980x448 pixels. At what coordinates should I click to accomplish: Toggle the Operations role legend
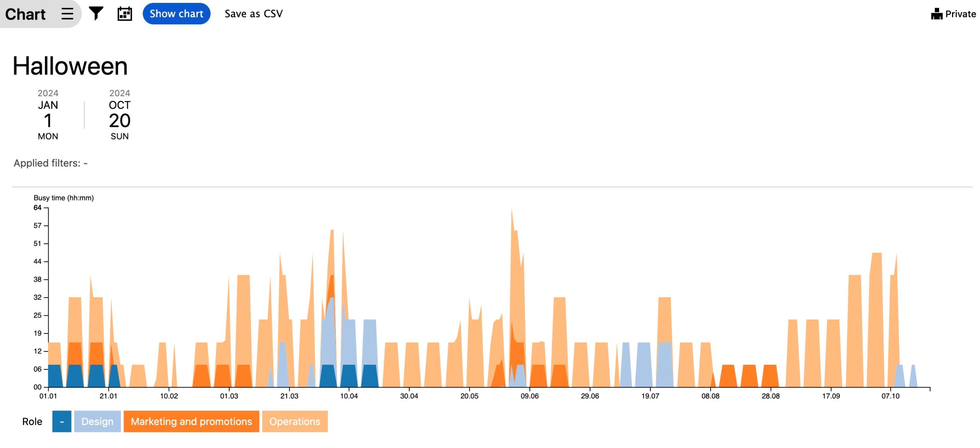pyautogui.click(x=295, y=422)
